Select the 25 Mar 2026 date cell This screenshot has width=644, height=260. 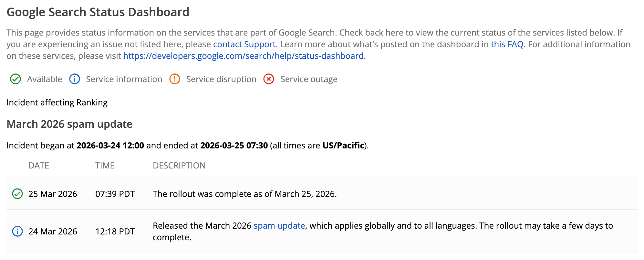pos(53,194)
